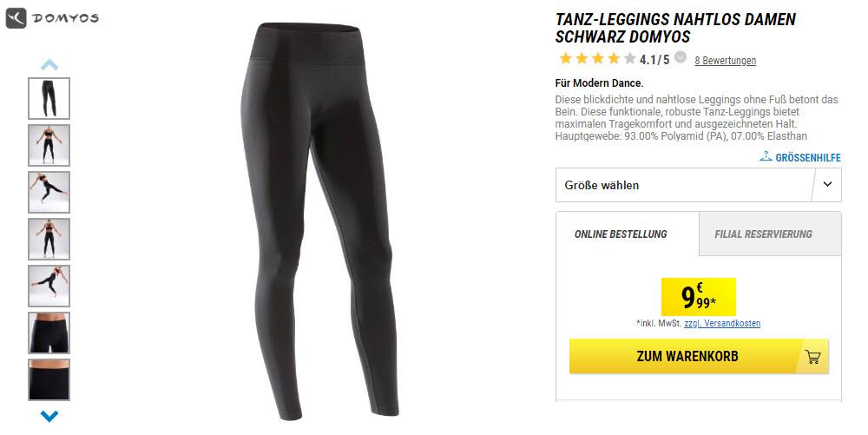Expand size list via chevron arrow
This screenshot has width=868, height=435.
827,184
